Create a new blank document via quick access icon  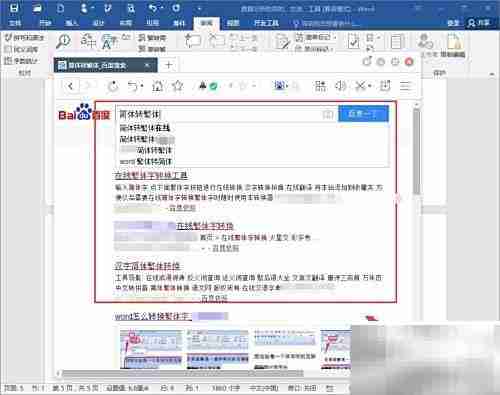click(x=60, y=8)
